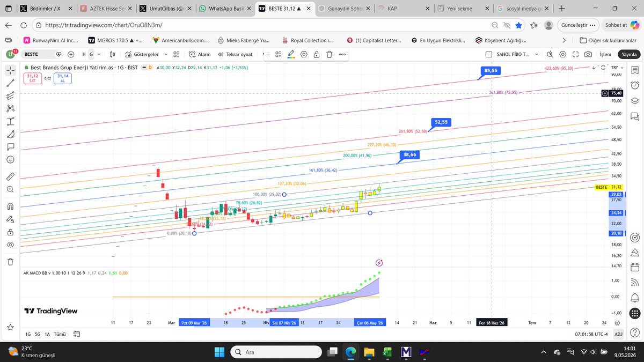Screen dimensions: 644x362
Task: Open the emoji icons tool
Action: click(x=10, y=159)
